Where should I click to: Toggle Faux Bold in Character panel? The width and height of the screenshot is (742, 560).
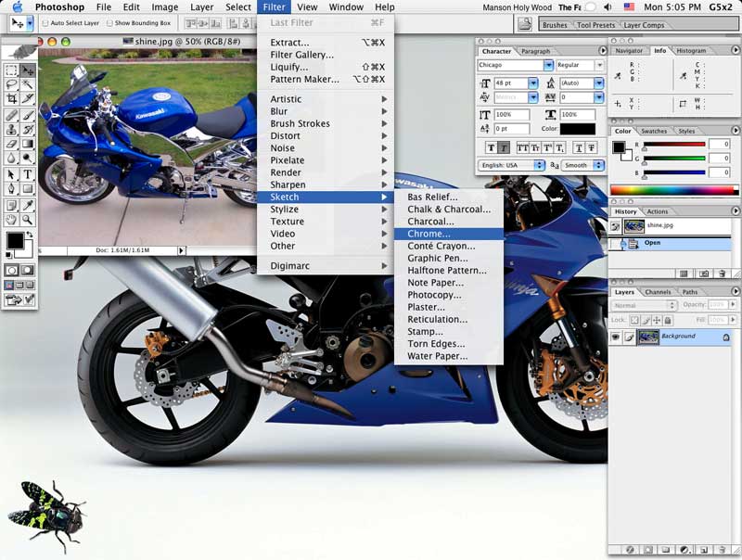[492, 148]
